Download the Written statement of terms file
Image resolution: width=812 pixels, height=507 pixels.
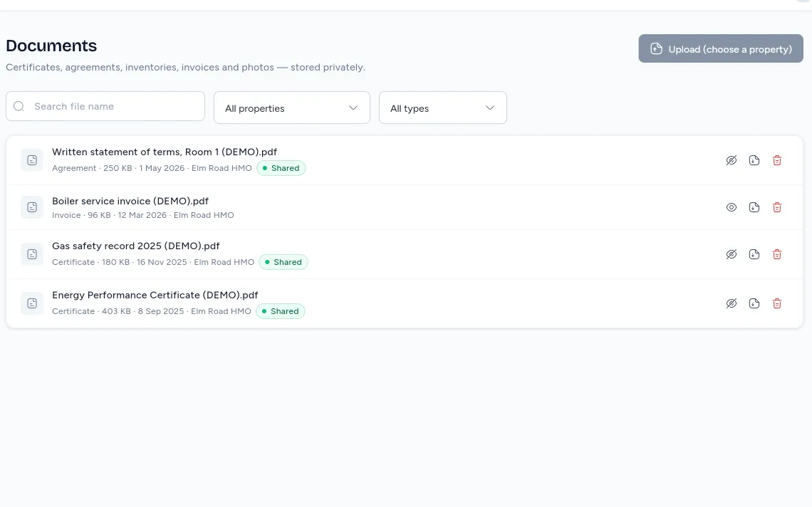tap(754, 160)
